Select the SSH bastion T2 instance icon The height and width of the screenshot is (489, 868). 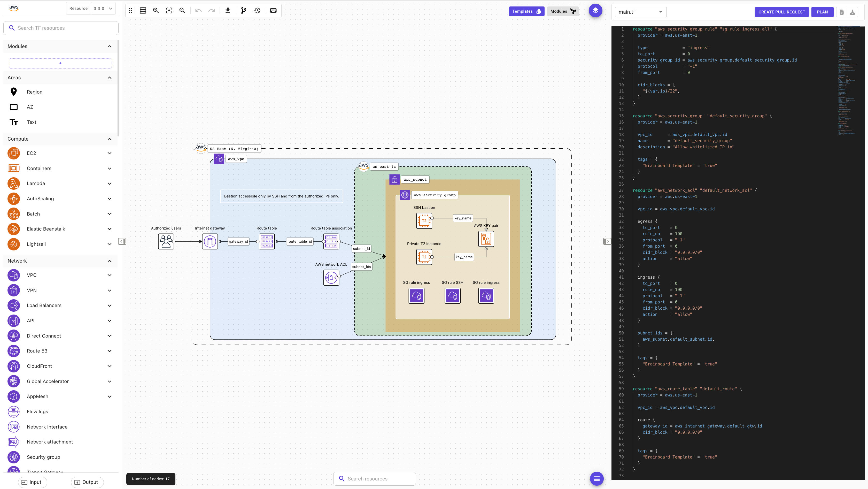coord(424,221)
